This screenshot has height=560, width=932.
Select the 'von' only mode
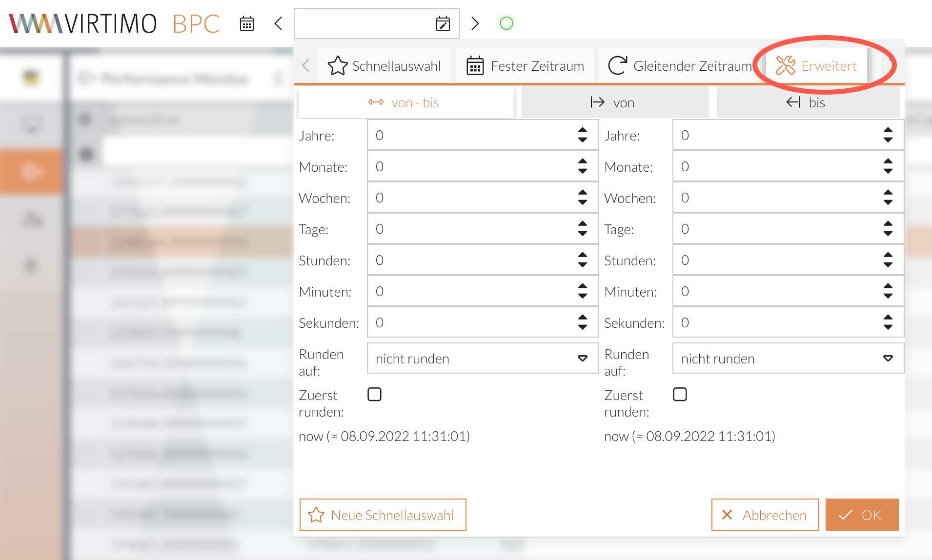pyautogui.click(x=614, y=103)
